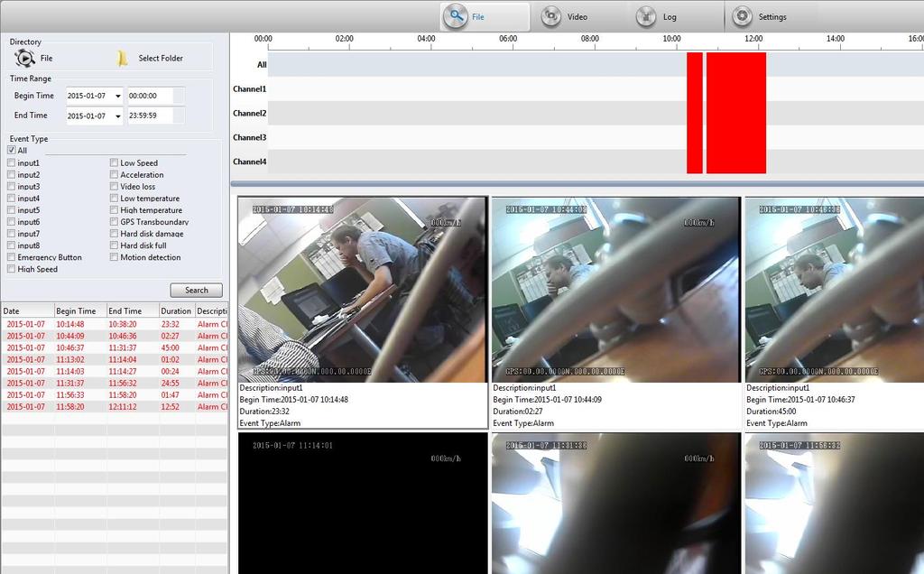The height and width of the screenshot is (574, 924).
Task: Uncheck the All event type checkbox
Action: [11, 151]
